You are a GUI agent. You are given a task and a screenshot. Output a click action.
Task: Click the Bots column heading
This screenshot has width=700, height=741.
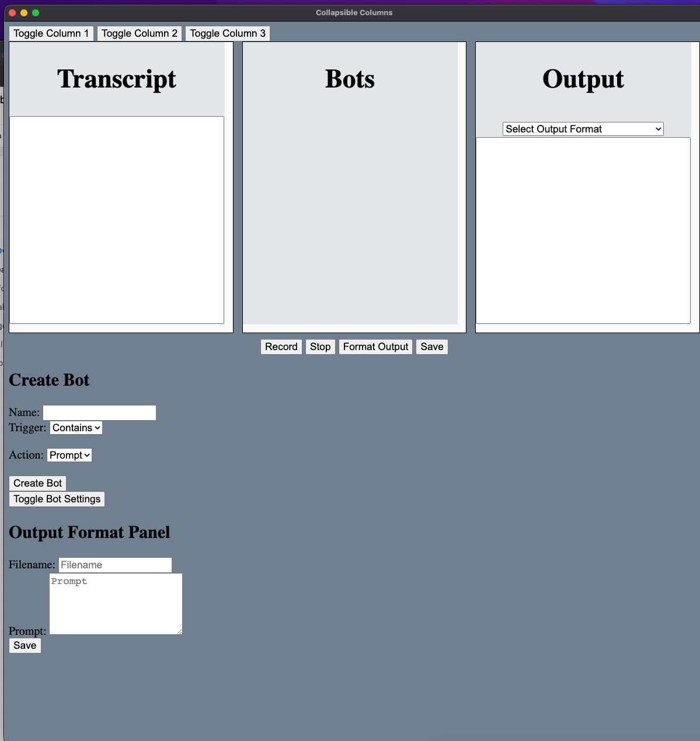pos(350,79)
